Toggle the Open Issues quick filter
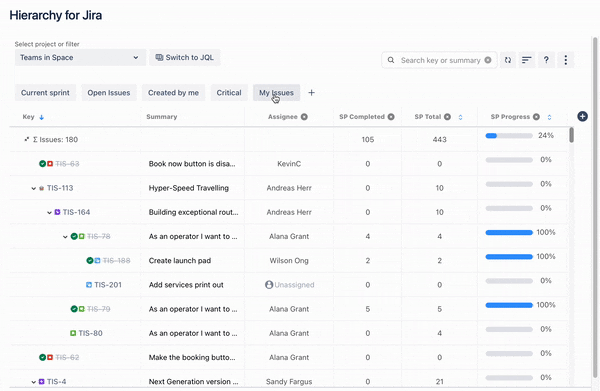The width and height of the screenshot is (600, 391). (x=109, y=93)
